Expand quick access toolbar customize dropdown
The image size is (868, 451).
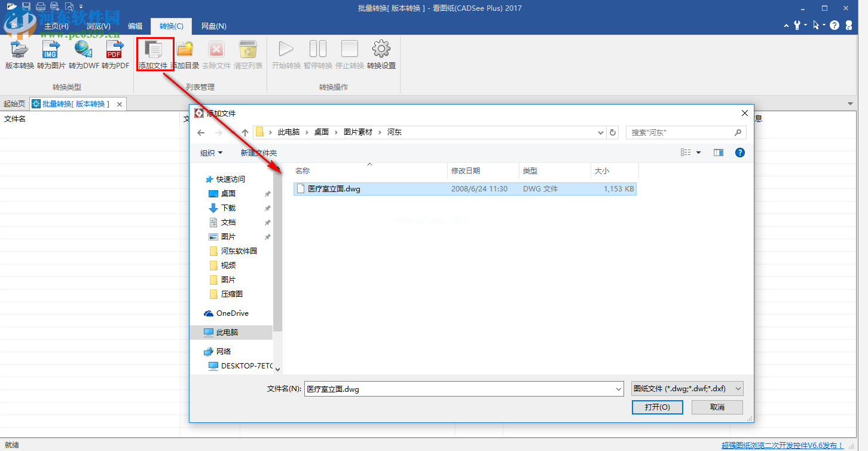81,7
